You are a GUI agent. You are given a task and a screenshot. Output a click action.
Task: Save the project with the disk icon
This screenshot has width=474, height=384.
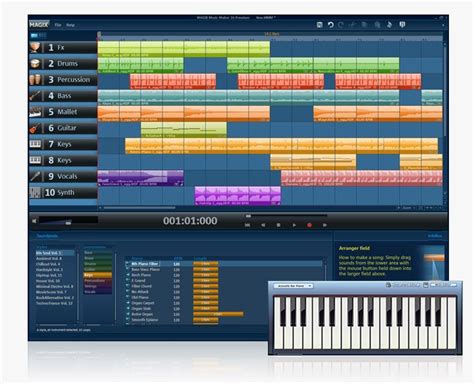coord(319,25)
